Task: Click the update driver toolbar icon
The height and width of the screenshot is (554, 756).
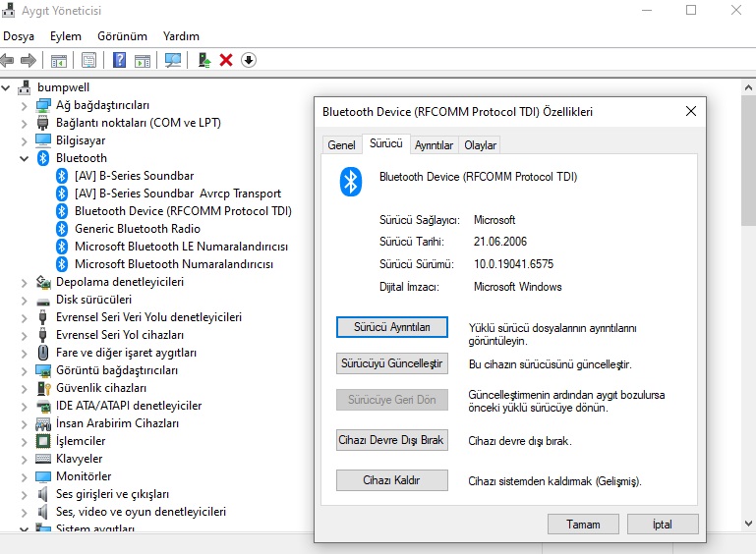Action: coord(204,60)
